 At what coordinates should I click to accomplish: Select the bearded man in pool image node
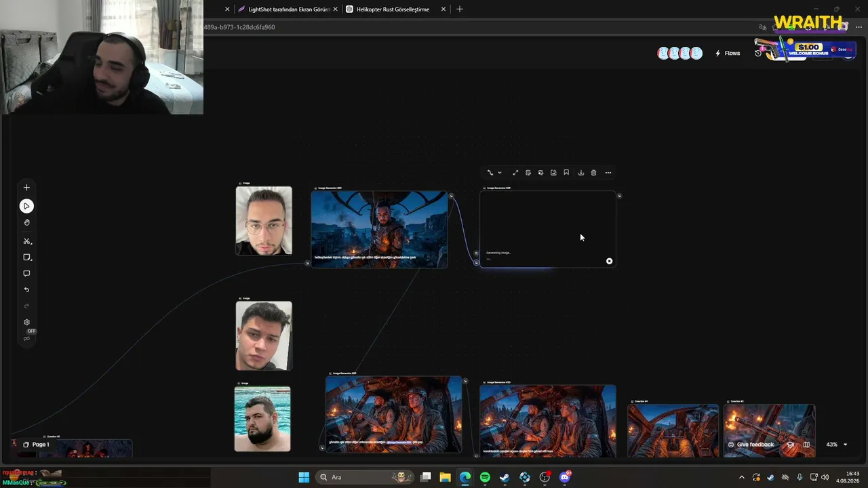[262, 419]
